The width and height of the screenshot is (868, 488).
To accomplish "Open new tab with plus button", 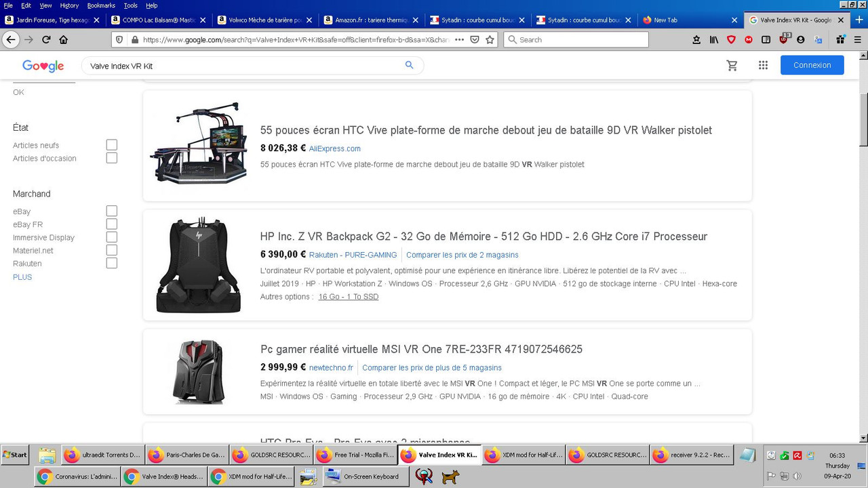I will [859, 20].
